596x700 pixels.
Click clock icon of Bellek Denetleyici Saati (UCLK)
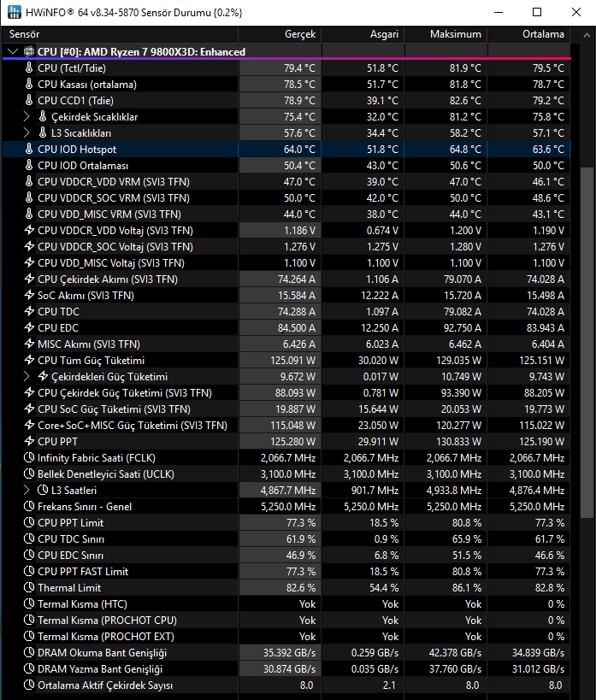[29, 474]
